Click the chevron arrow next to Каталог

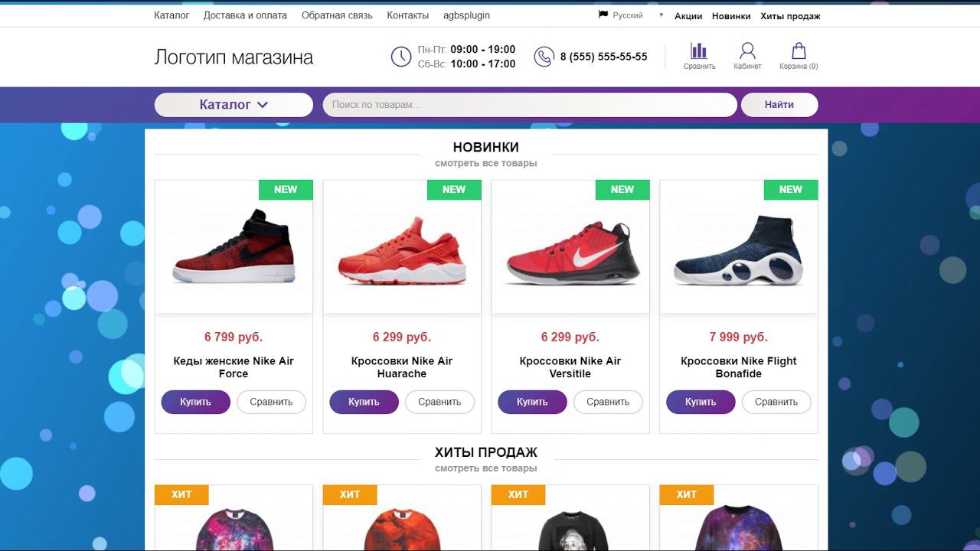[263, 105]
